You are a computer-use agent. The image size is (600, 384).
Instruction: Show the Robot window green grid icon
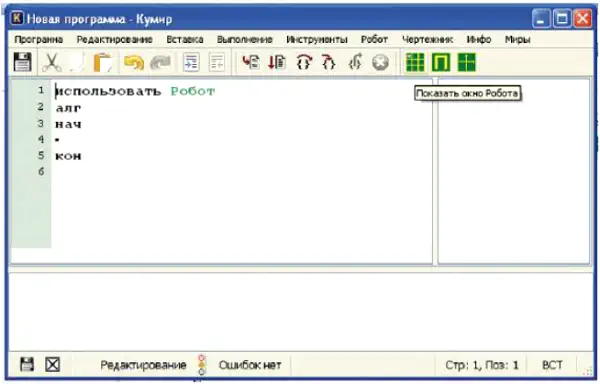click(x=415, y=62)
